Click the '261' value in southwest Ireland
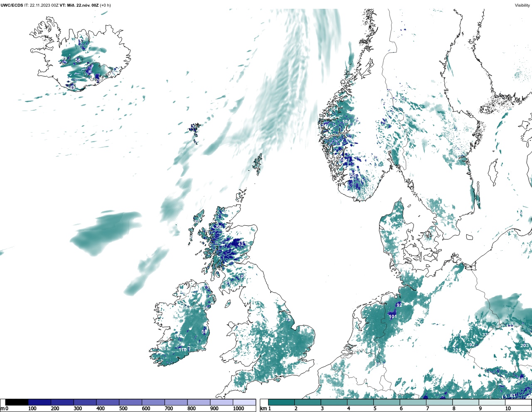This screenshot has width=532, height=412. [x=165, y=348]
